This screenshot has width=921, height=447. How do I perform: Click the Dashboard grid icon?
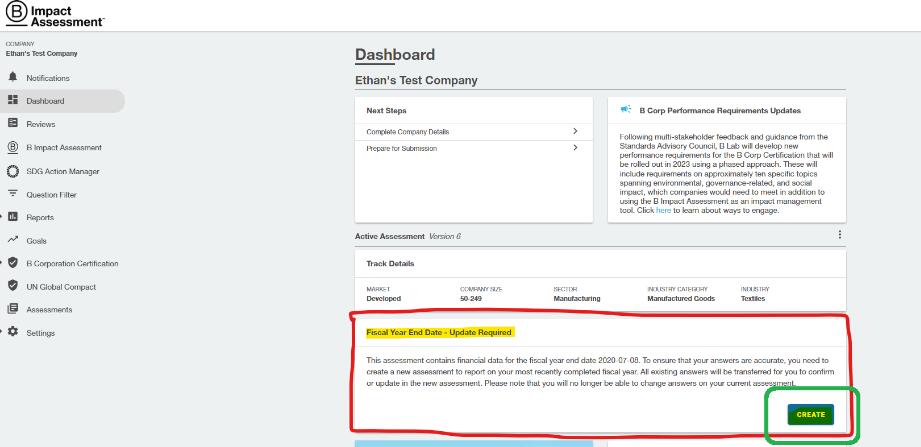pyautogui.click(x=13, y=100)
